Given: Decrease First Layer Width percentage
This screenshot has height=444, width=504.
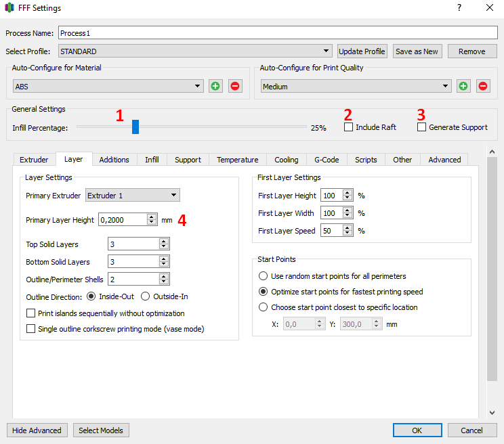Looking at the screenshot, I should pos(347,215).
